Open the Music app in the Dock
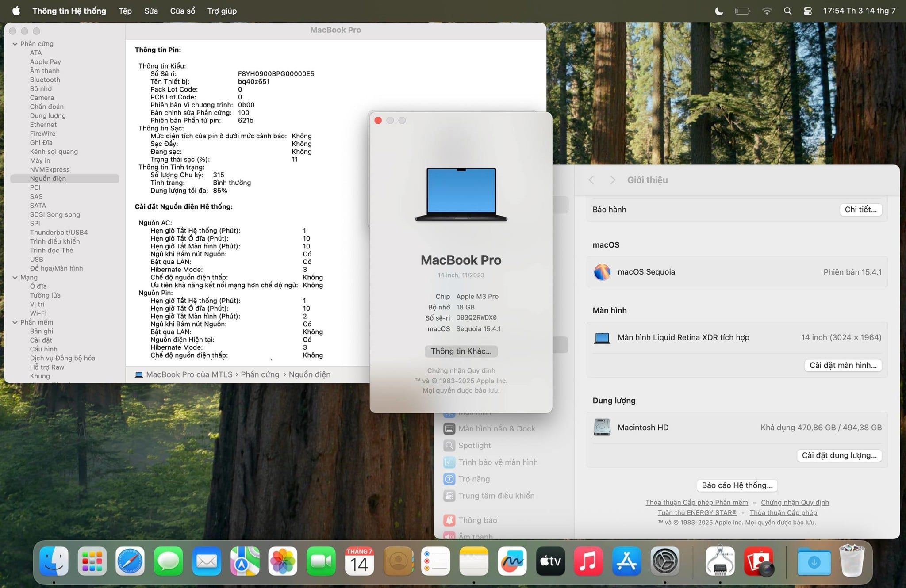Viewport: 906px width, 588px height. pyautogui.click(x=588, y=561)
